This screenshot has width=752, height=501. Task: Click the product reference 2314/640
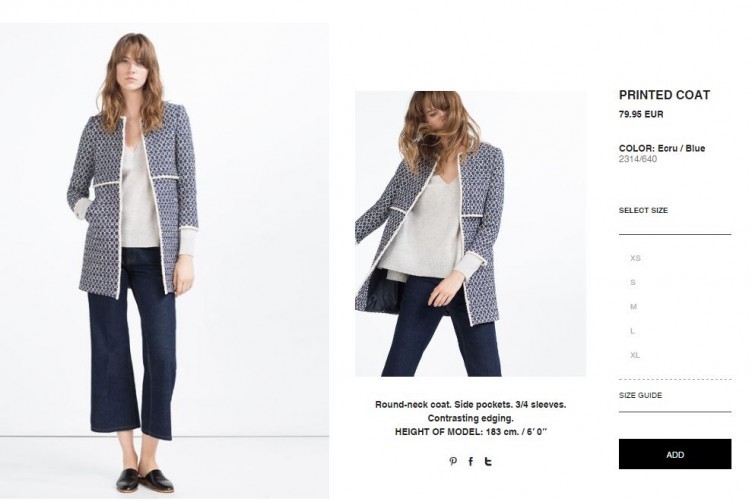coord(637,159)
